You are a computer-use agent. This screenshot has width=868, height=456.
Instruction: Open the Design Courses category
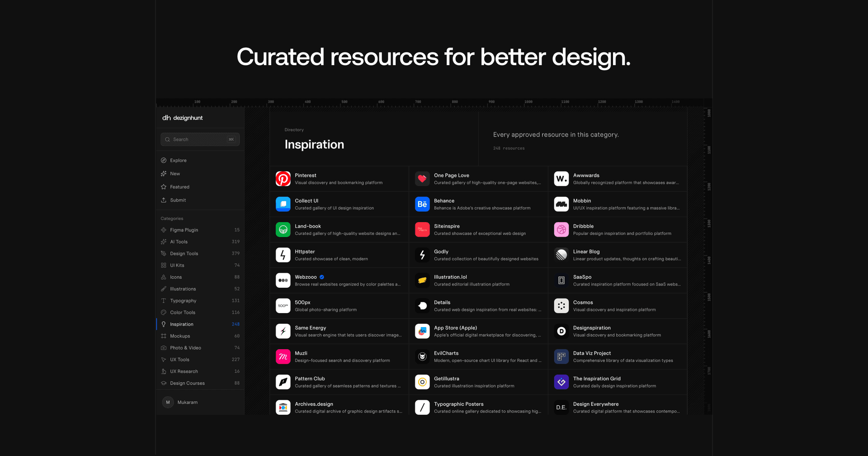[200, 383]
